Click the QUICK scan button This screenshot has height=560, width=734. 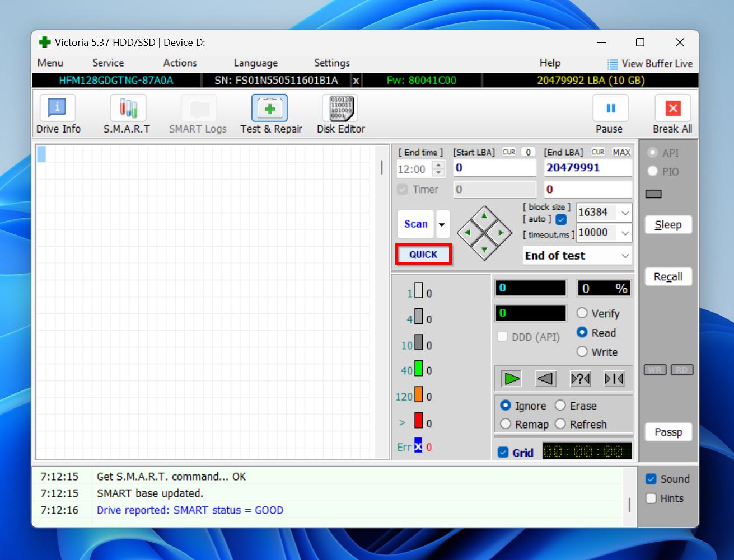(x=423, y=255)
